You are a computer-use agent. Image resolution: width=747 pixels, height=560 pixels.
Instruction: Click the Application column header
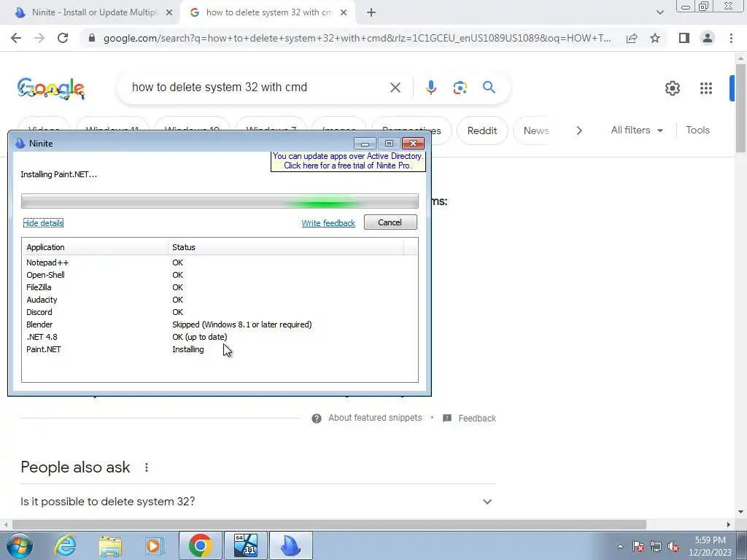pos(95,247)
